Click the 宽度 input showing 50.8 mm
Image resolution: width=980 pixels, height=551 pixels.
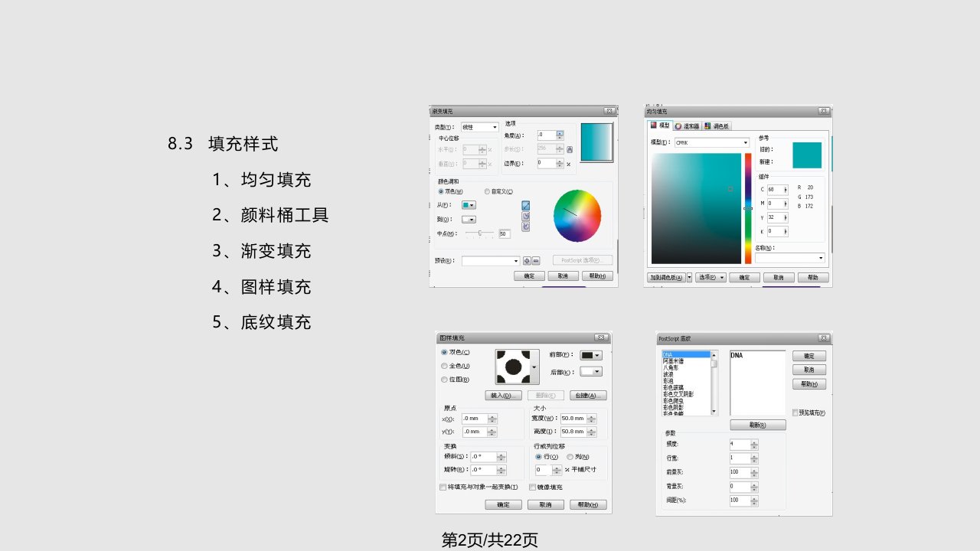573,419
